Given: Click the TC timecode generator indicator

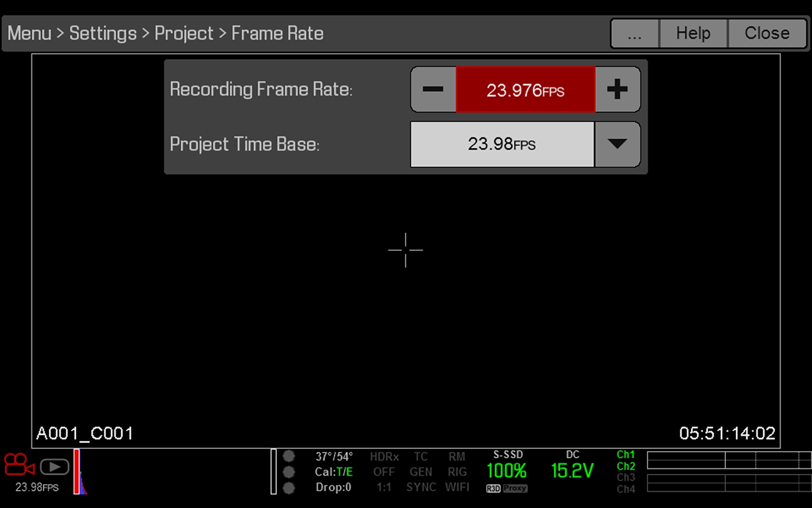Looking at the screenshot, I should point(421,456).
